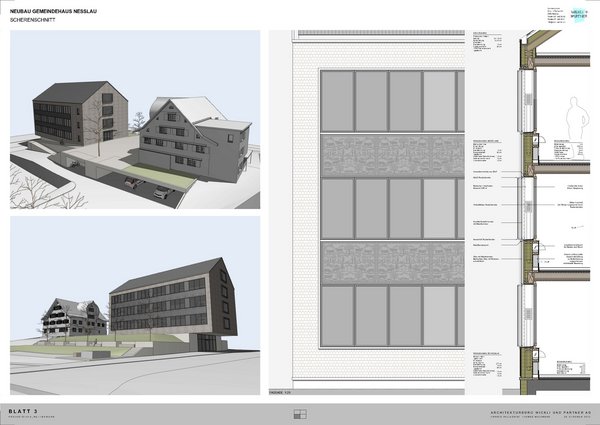This screenshot has height=425, width=600.
Task: Click the sloped roof detail at section top
Action: click(540, 42)
